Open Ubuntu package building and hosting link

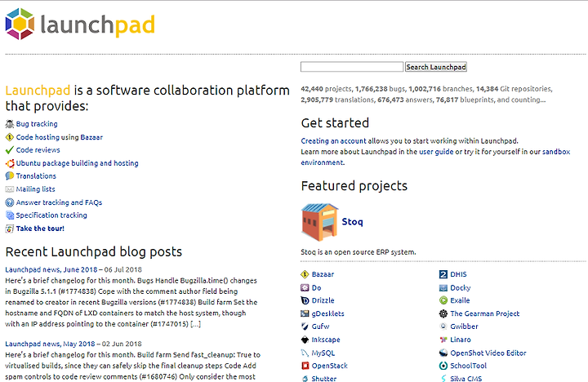78,163
